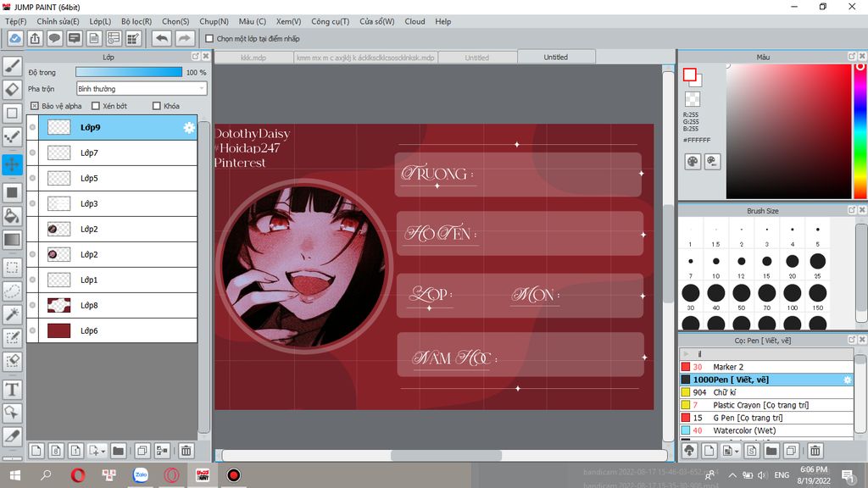Create a new blank layer
The width and height of the screenshot is (868, 488).
click(x=36, y=451)
